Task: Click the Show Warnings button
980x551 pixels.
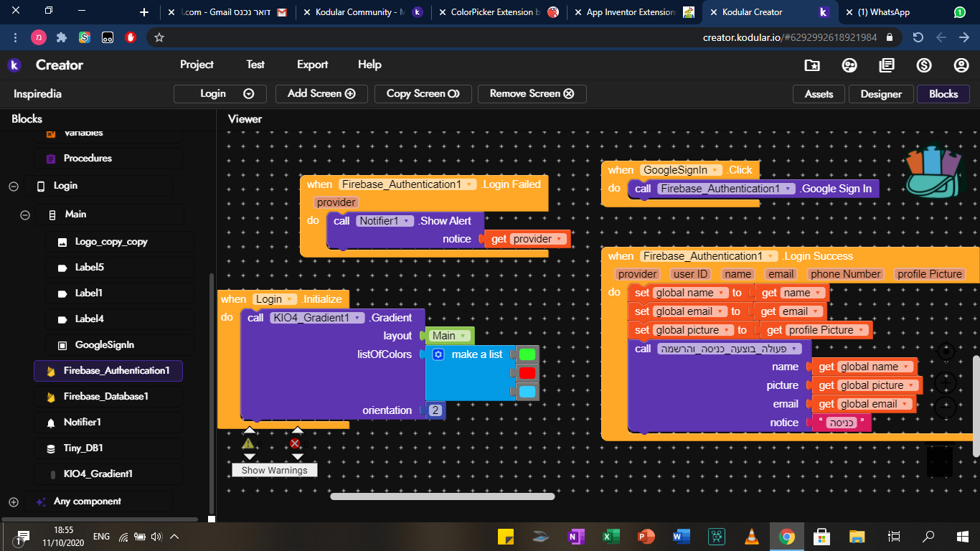Action: (274, 471)
